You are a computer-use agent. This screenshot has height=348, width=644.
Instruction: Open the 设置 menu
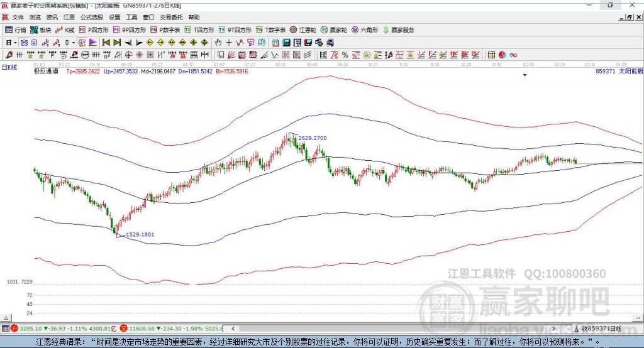pyautogui.click(x=114, y=17)
